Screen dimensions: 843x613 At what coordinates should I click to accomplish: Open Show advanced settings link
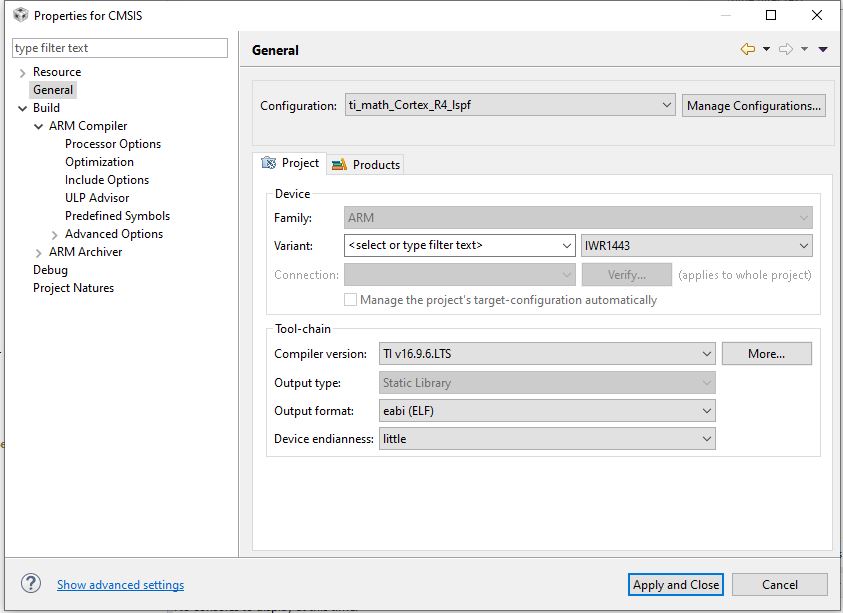pyautogui.click(x=120, y=585)
